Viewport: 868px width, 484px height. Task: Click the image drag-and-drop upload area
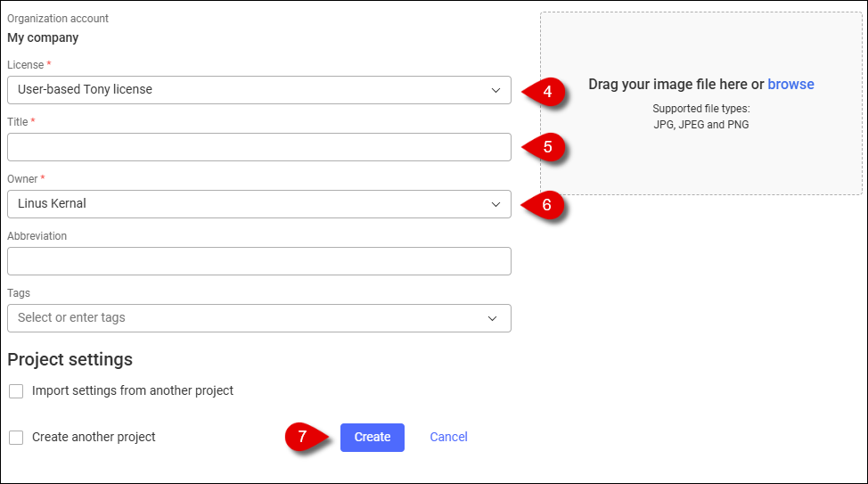pos(700,103)
